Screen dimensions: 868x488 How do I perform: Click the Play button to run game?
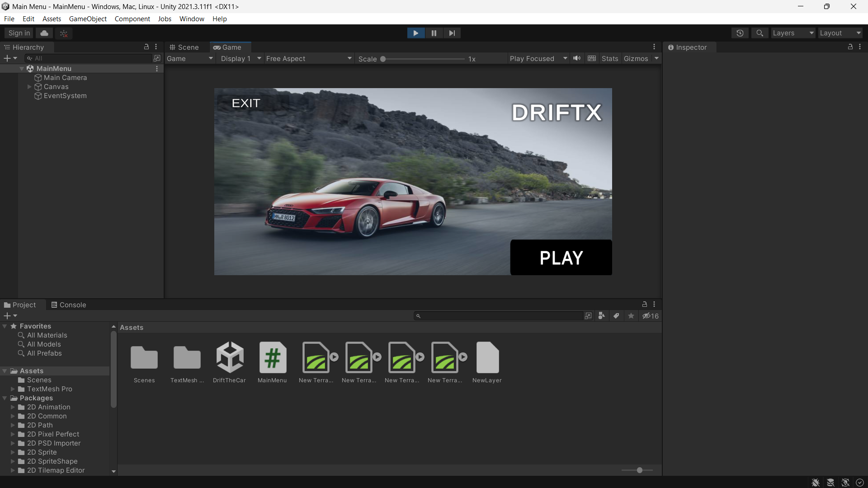(415, 33)
